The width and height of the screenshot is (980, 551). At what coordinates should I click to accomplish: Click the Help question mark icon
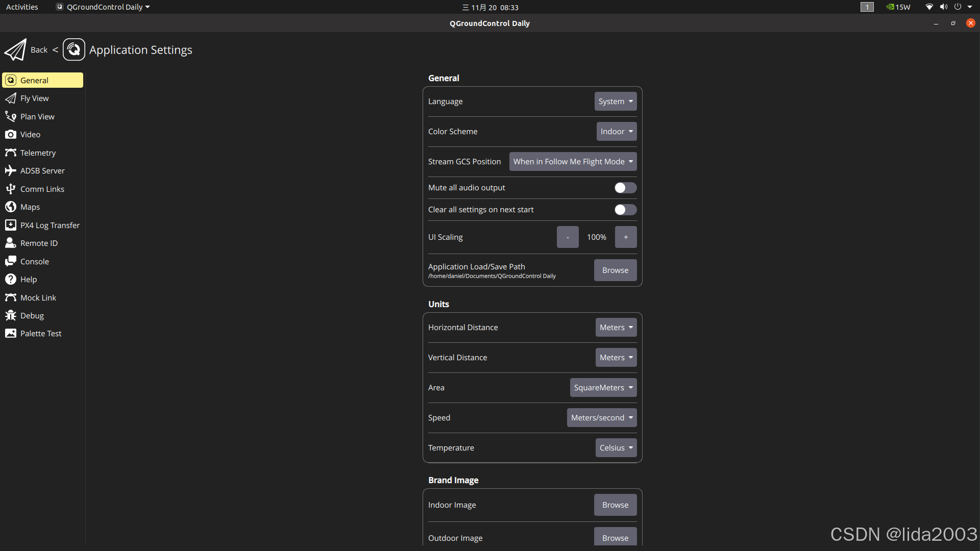click(x=11, y=279)
